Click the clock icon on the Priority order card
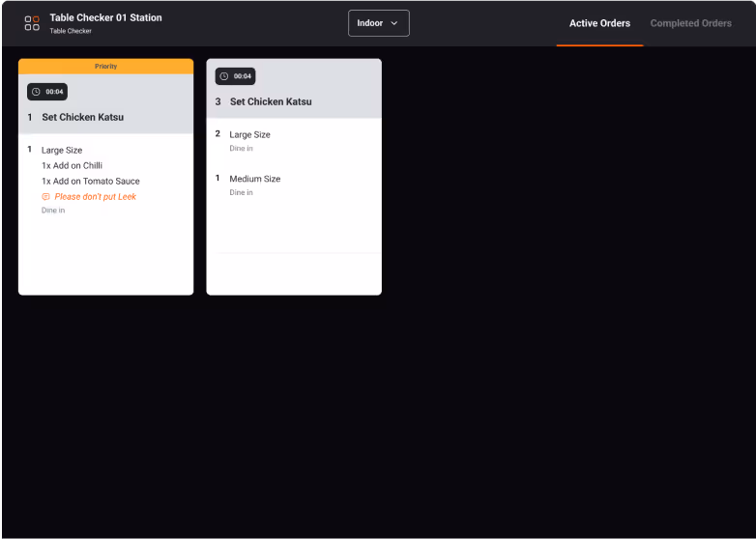The height and width of the screenshot is (539, 756). pos(36,92)
